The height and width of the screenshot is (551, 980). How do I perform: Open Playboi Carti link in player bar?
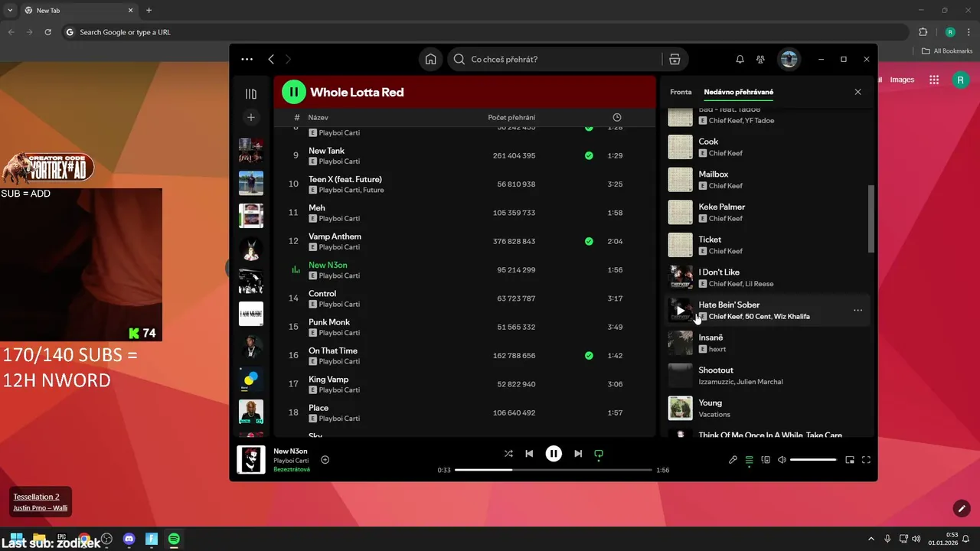[x=291, y=461]
